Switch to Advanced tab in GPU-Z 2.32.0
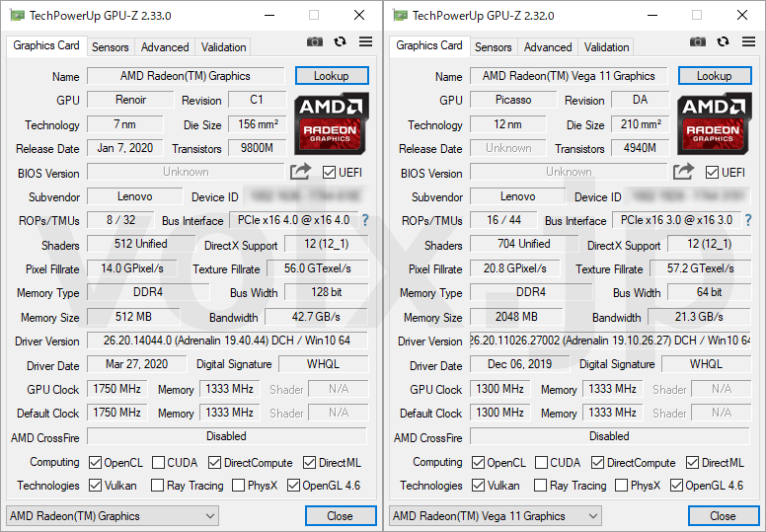This screenshot has height=532, width=766. [548, 47]
